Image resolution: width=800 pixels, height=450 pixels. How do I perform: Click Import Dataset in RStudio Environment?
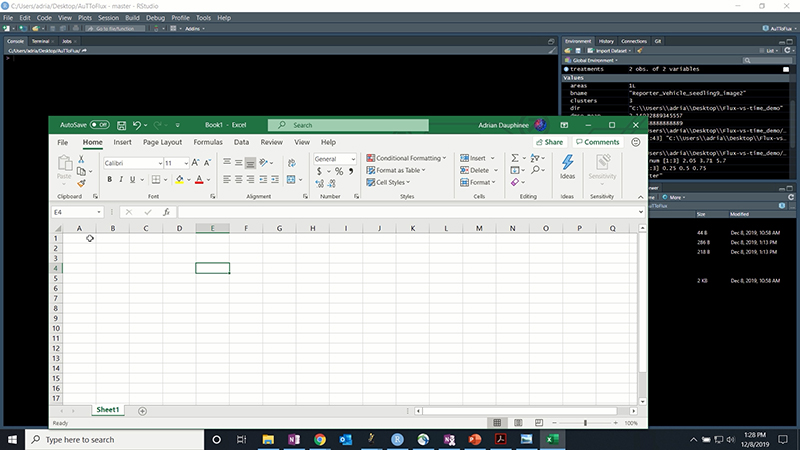tap(610, 51)
